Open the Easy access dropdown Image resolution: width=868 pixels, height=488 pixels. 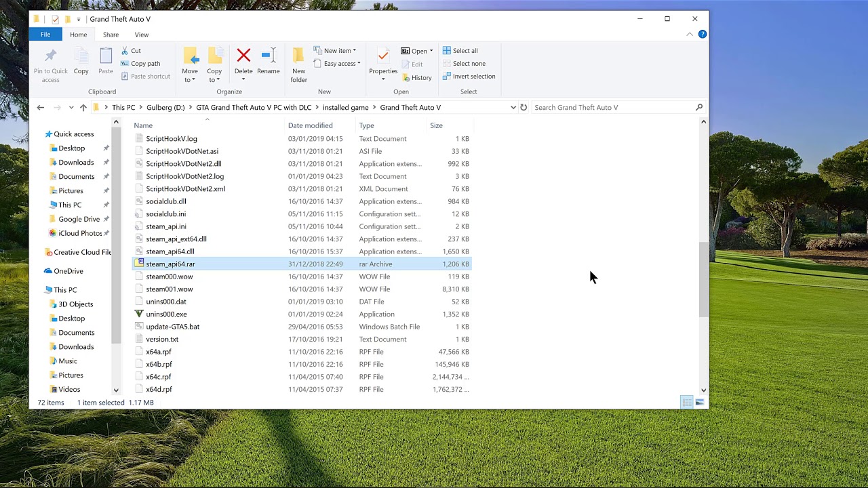pos(337,64)
